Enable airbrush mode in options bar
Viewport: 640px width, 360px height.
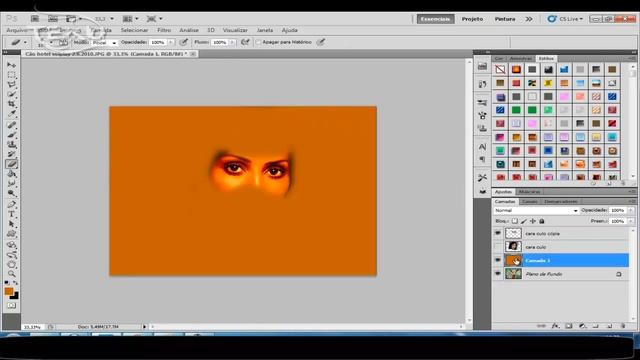(245, 42)
